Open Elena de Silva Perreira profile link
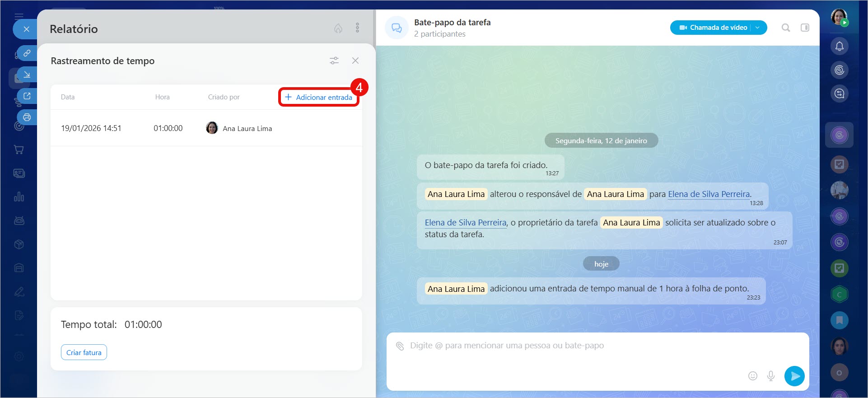868x398 pixels. [x=709, y=194]
